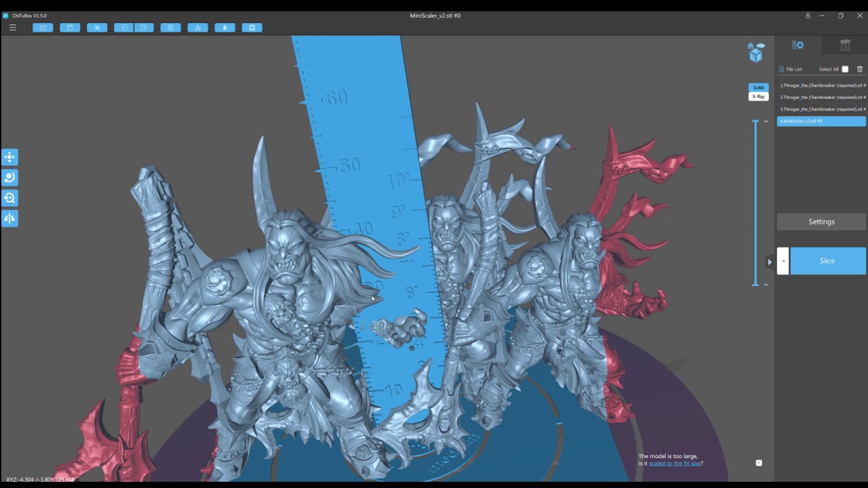The image size is (868, 488).
Task: Delete selected files with trash icon
Action: [x=860, y=69]
